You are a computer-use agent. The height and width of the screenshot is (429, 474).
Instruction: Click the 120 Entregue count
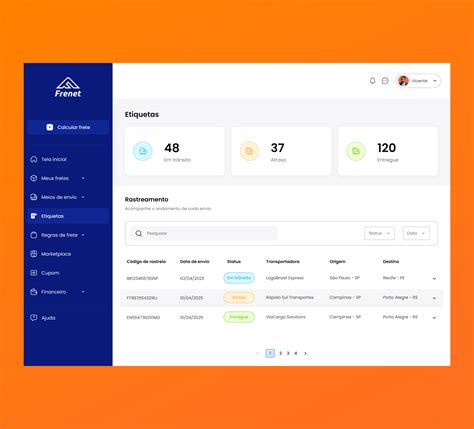pyautogui.click(x=387, y=148)
